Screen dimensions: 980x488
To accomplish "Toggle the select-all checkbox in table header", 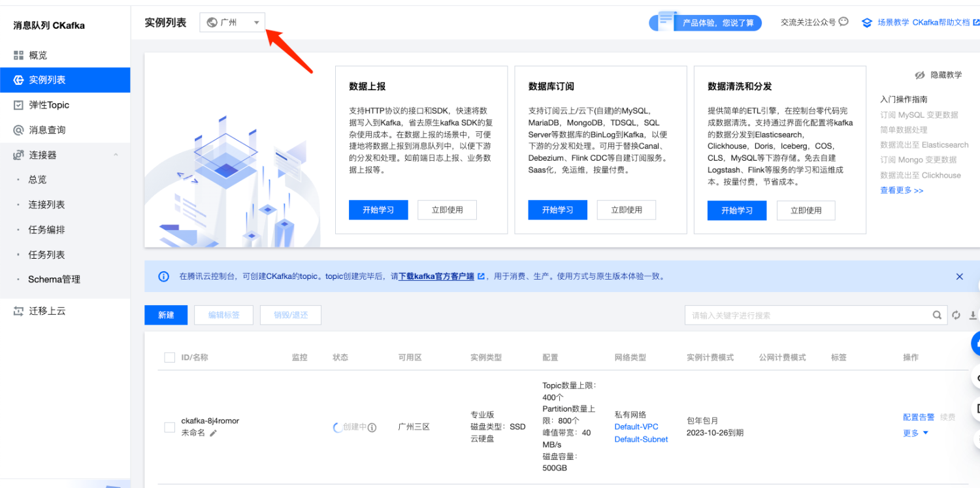I will click(169, 357).
